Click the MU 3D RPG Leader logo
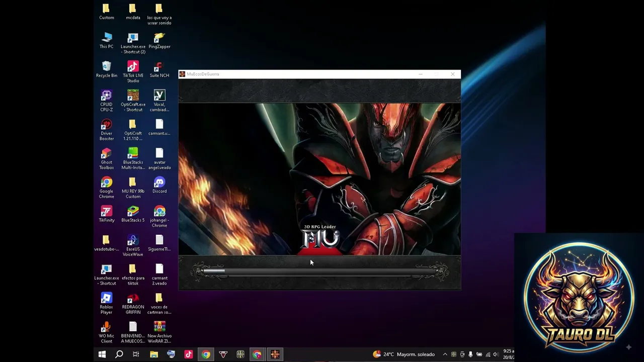Viewport: 644px width, 362px height. point(320,237)
